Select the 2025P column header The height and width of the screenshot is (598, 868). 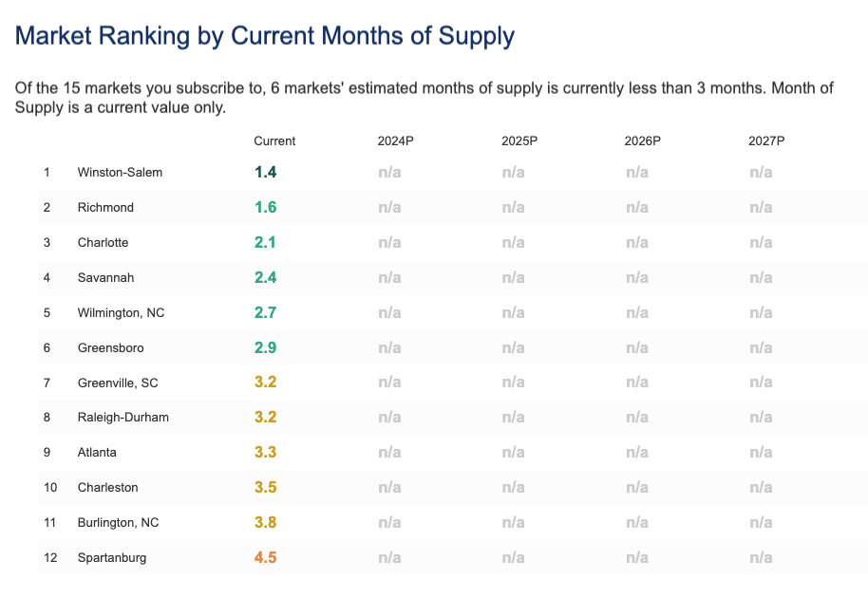(519, 141)
